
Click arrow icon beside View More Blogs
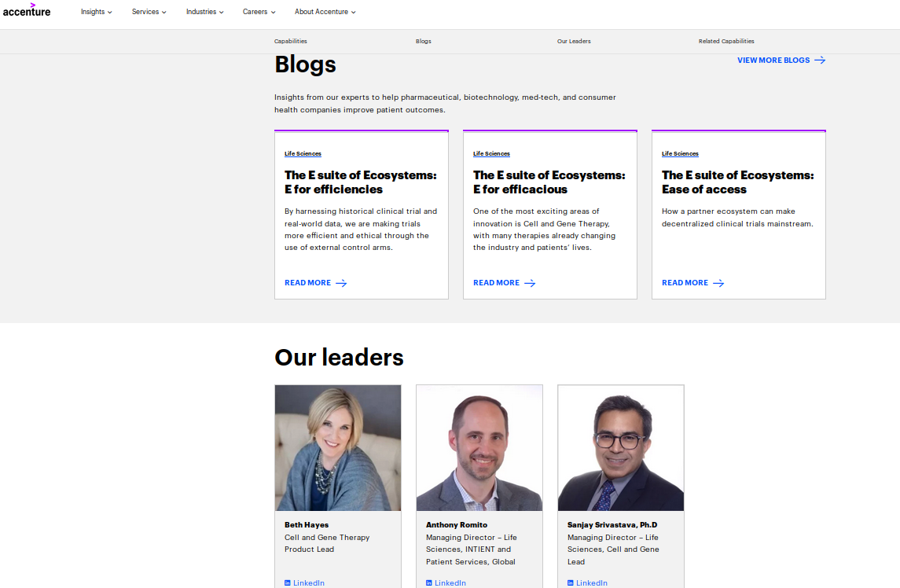[x=820, y=61]
